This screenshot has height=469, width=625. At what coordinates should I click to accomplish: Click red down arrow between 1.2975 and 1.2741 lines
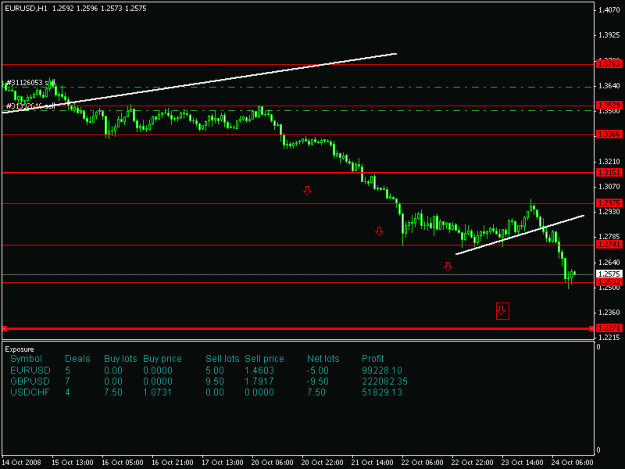pos(379,231)
